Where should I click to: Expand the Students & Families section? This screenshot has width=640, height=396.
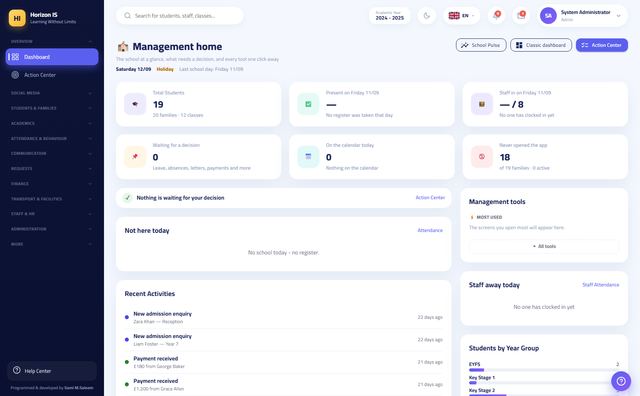[52, 108]
